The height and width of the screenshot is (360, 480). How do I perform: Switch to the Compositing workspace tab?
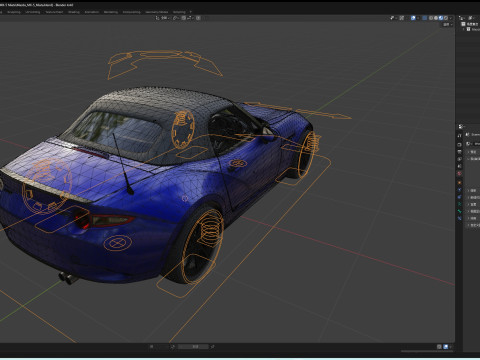[132, 12]
